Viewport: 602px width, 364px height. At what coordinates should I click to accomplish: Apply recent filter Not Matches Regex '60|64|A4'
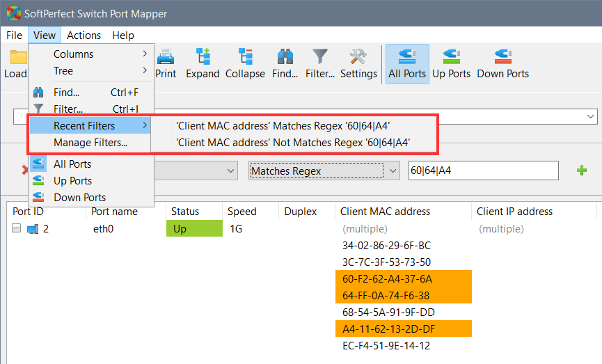[x=293, y=143]
